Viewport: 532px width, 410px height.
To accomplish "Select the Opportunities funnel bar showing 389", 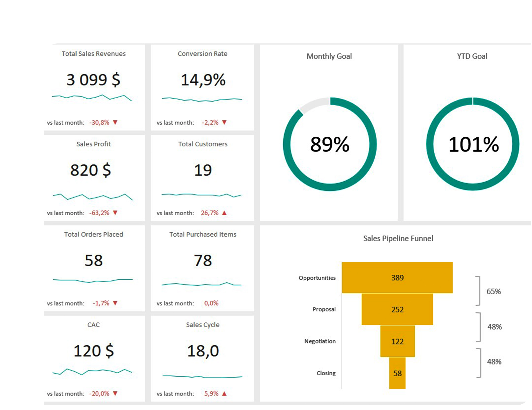I will pos(397,277).
